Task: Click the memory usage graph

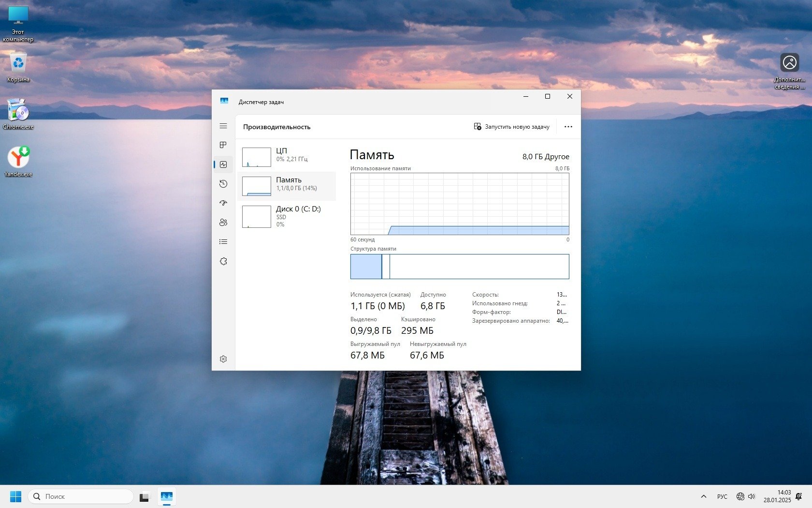Action: coord(459,204)
